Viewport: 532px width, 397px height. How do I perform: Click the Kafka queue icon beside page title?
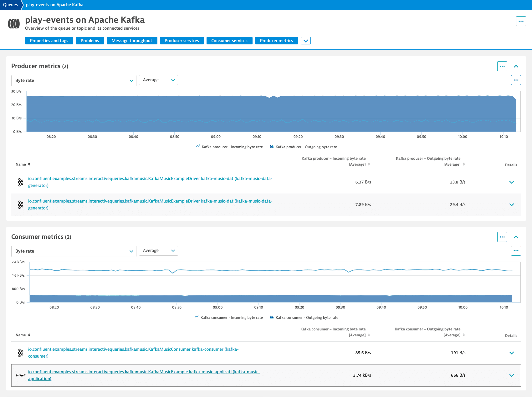tap(14, 24)
